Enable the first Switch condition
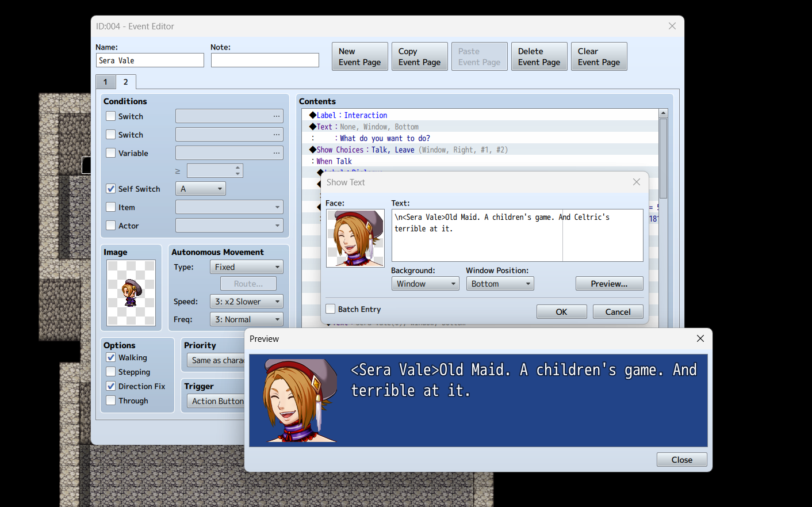The height and width of the screenshot is (507, 812). click(x=109, y=116)
